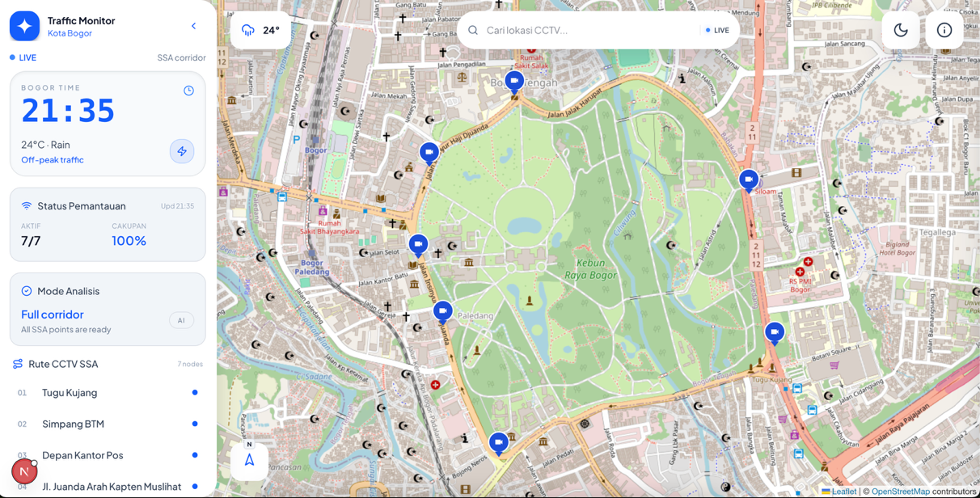The width and height of the screenshot is (980, 498).
Task: Select route node 02 Simpang BTM
Action: coord(108,424)
